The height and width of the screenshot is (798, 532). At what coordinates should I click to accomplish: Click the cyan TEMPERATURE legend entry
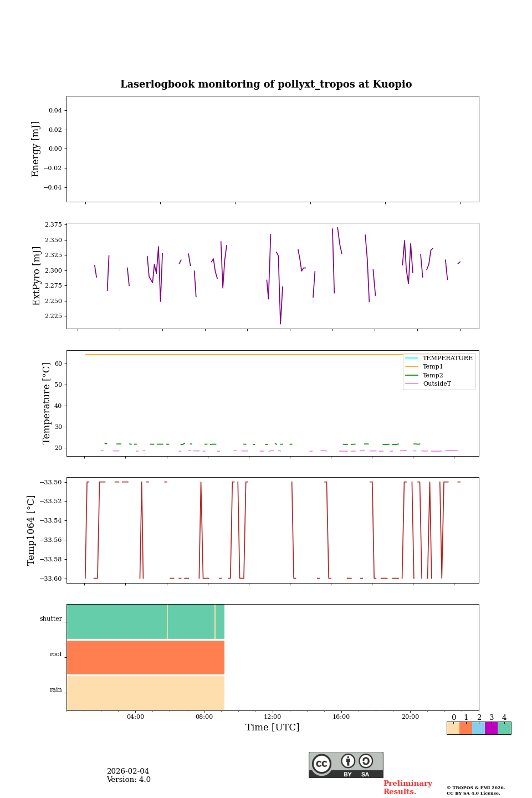(x=439, y=359)
